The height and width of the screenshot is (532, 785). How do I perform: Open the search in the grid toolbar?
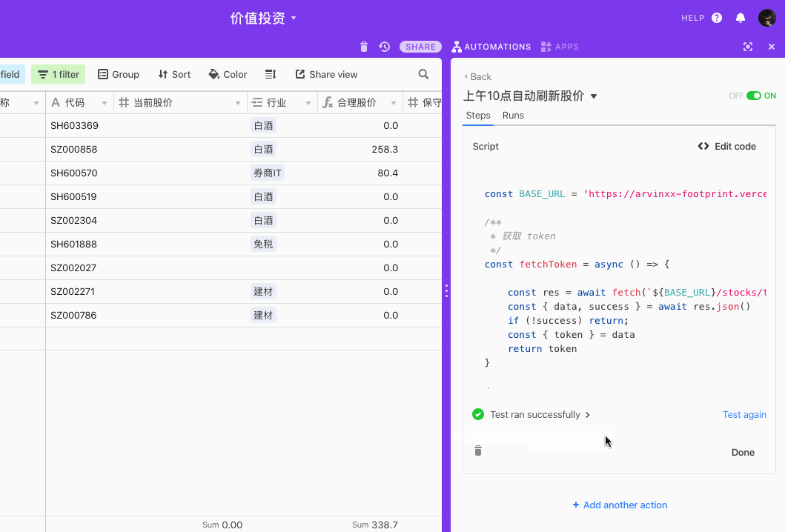pyautogui.click(x=423, y=74)
